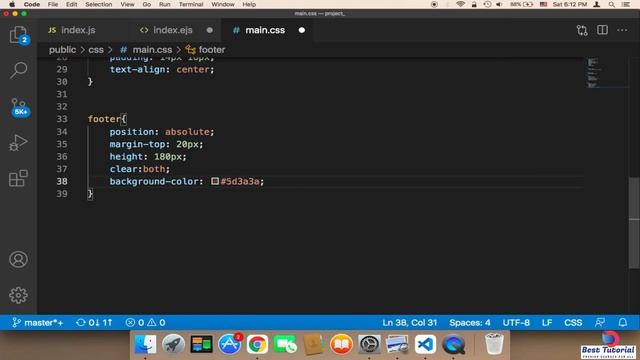Image resolution: width=640 pixels, height=360 pixels.
Task: Open the Source Control view with the 5K+ badge
Action: point(19,108)
